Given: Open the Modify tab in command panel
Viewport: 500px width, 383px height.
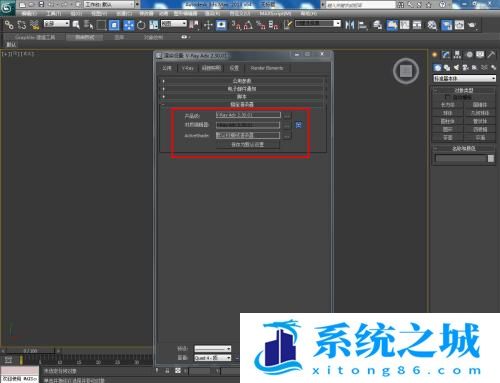Looking at the screenshot, I should click(446, 54).
